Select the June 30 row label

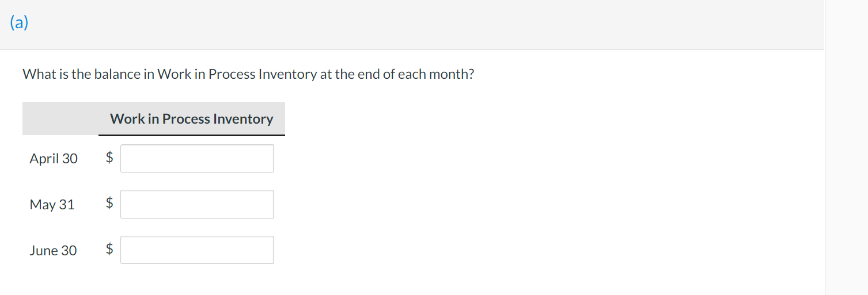(53, 250)
